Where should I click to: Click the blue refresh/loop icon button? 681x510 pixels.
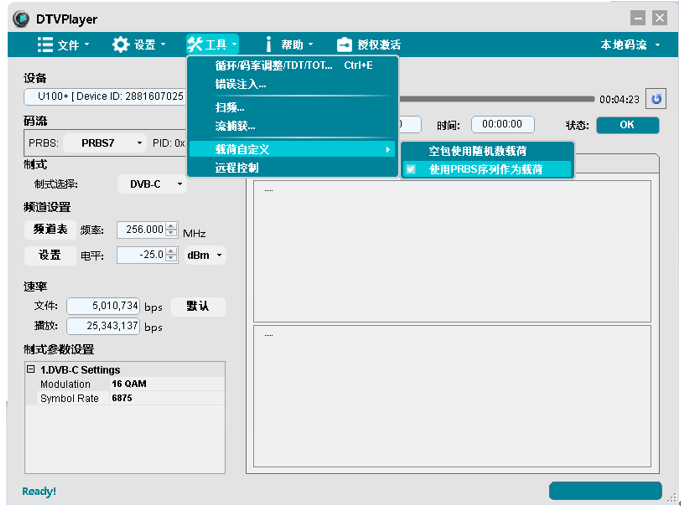[656, 99]
